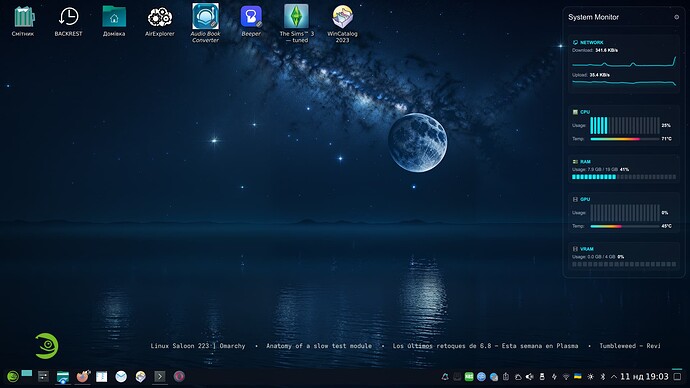This screenshot has height=388, width=690.
Task: Open the Audio Book Converter desktop icon
Action: click(x=205, y=23)
